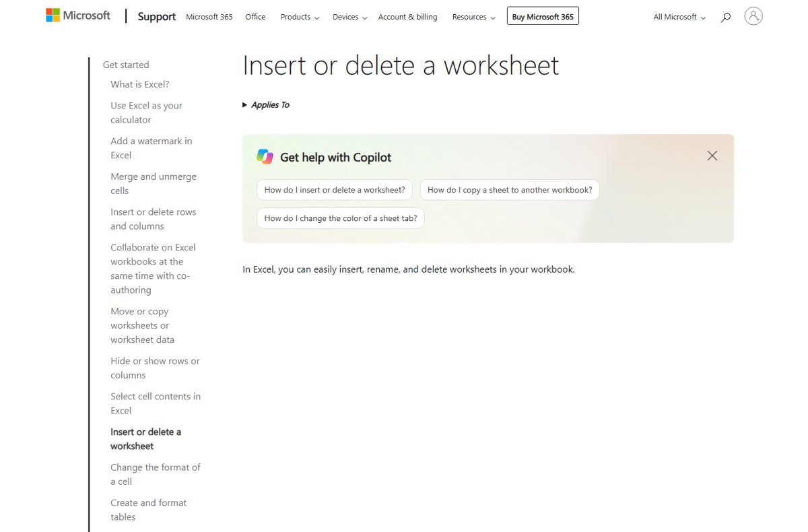This screenshot has height=532, width=808.
Task: Open Hide or show rows or columns article
Action: (x=155, y=368)
